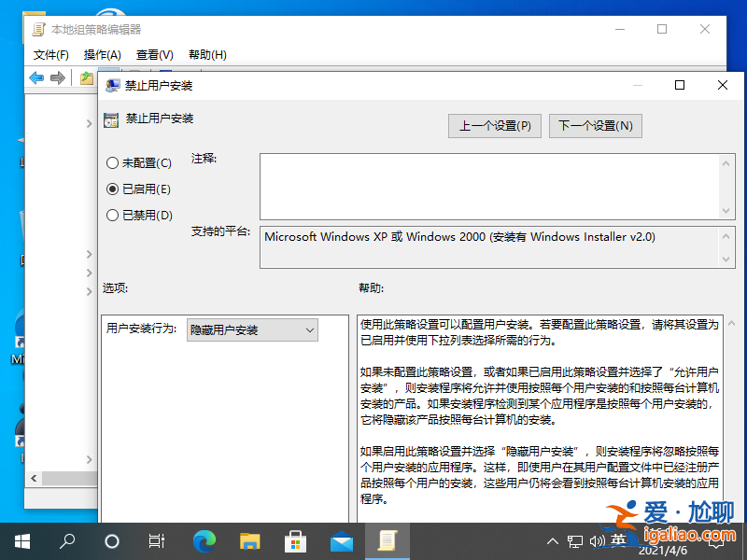Open the 查看(V) menu
The height and width of the screenshot is (560, 747).
point(155,55)
